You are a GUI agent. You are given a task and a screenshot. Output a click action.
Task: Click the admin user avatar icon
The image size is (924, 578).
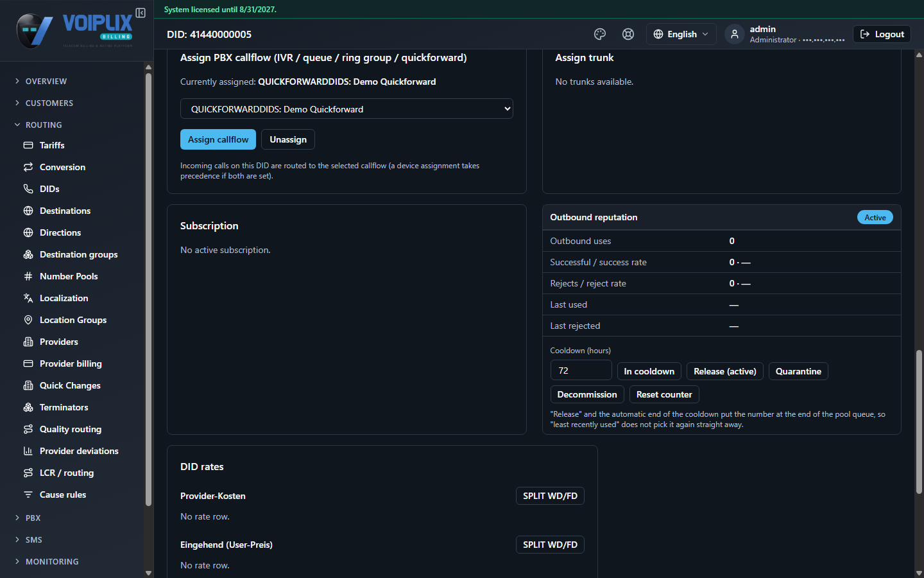(735, 34)
